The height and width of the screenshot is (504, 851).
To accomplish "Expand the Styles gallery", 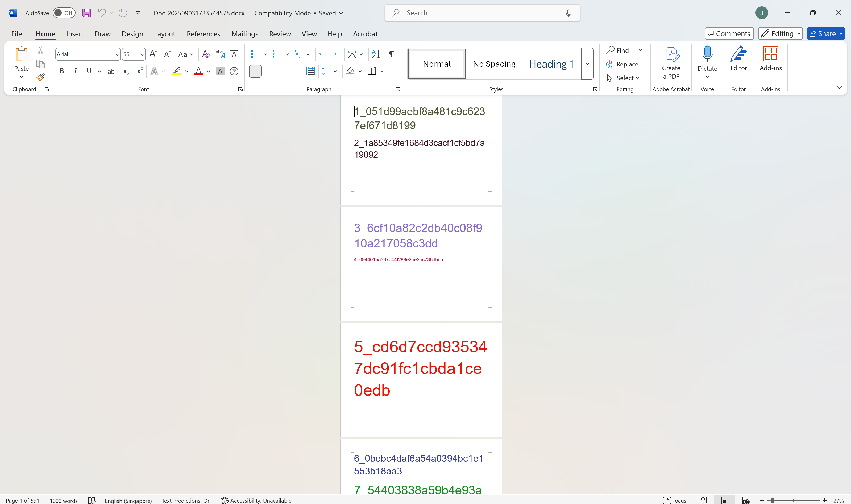I will 587,64.
